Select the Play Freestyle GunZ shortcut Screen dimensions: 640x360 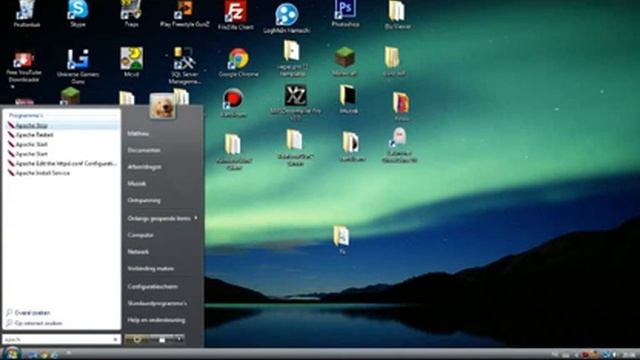(x=184, y=13)
